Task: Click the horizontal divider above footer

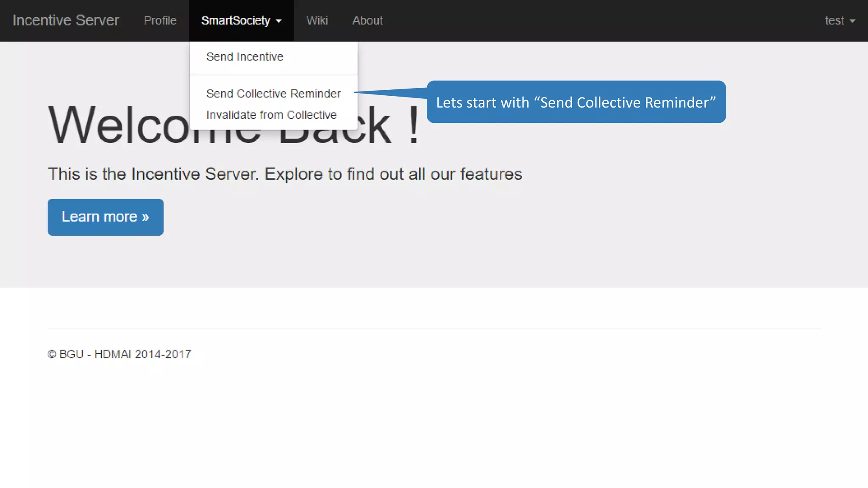Action: (433, 329)
